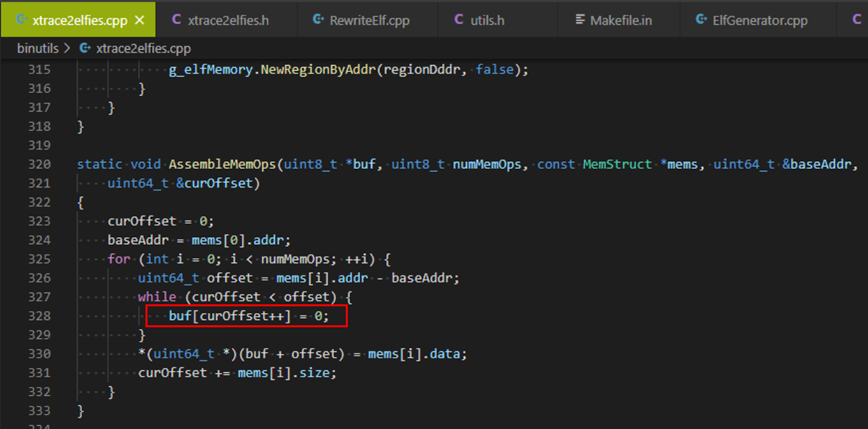Click 'mems[i].data' on line 330

[x=413, y=354]
